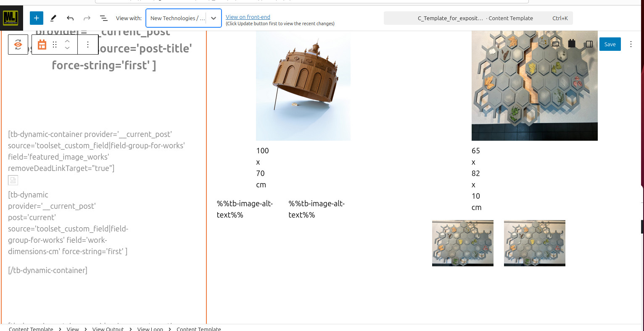Click the [/tb-dynamic-container] closing shortcode text
The width and height of the screenshot is (644, 331).
(x=48, y=270)
